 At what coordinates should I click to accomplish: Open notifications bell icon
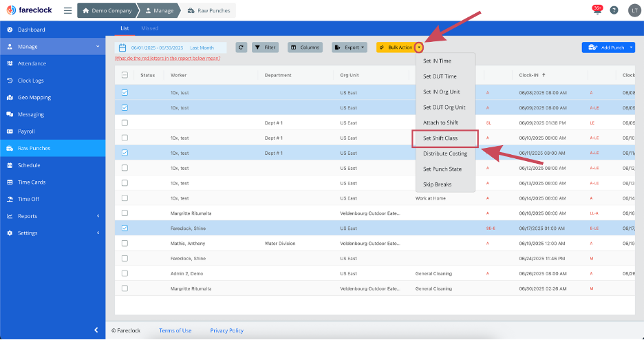[x=597, y=10]
